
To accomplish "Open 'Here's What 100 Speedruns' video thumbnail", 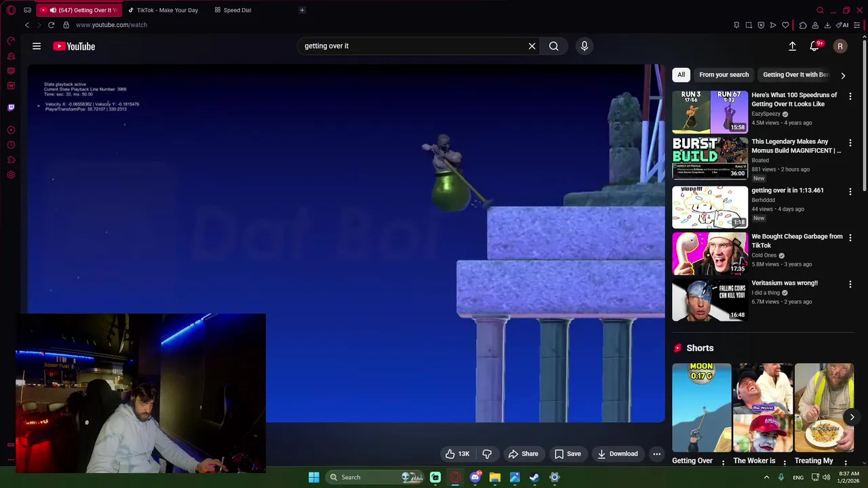I will point(710,112).
